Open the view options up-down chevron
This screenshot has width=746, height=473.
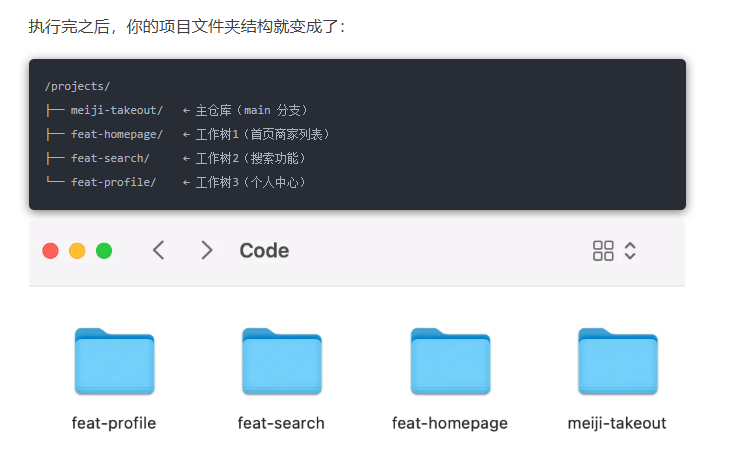click(x=630, y=251)
